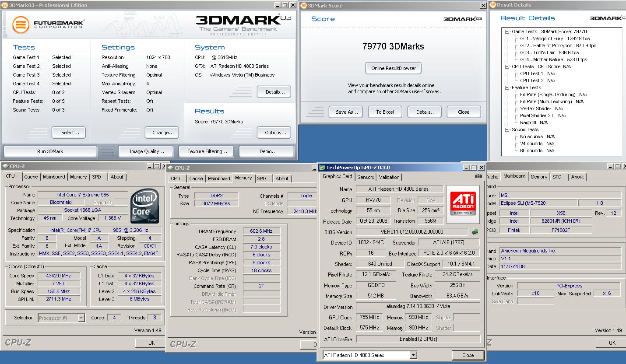
Task: Select the Graphics Card tab in GPU-Z
Action: (338, 176)
